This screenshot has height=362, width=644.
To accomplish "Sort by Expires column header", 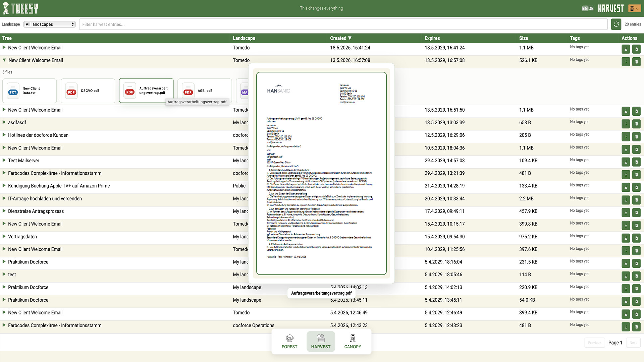I will pyautogui.click(x=432, y=38).
